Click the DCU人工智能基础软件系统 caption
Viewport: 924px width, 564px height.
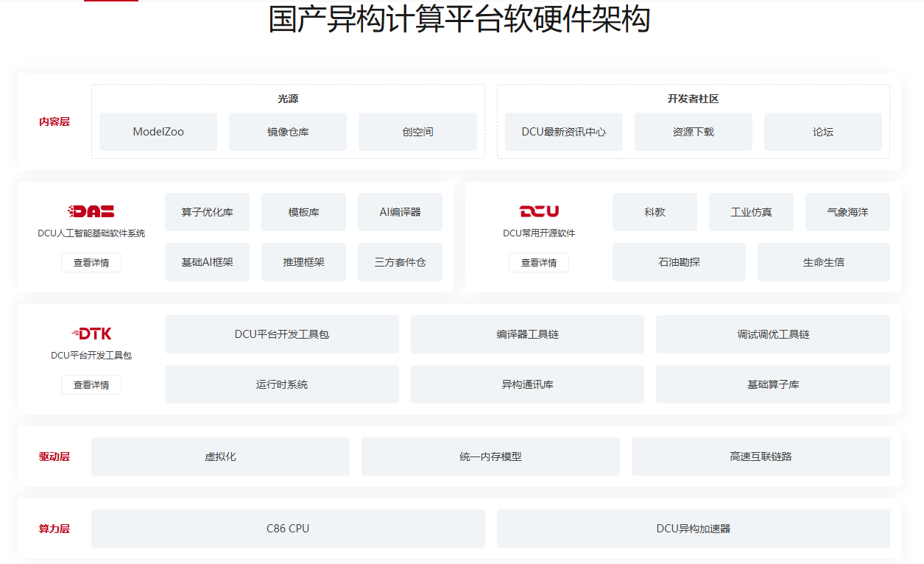(x=91, y=233)
